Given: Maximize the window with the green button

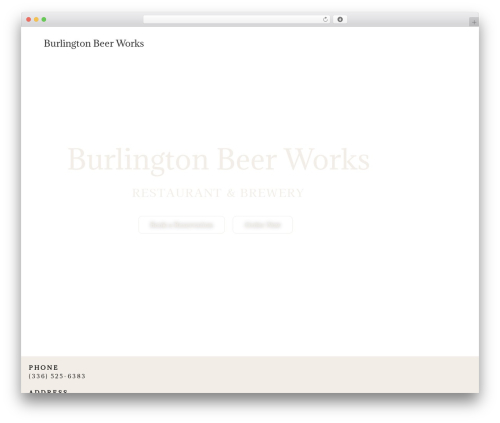Looking at the screenshot, I should [x=44, y=20].
